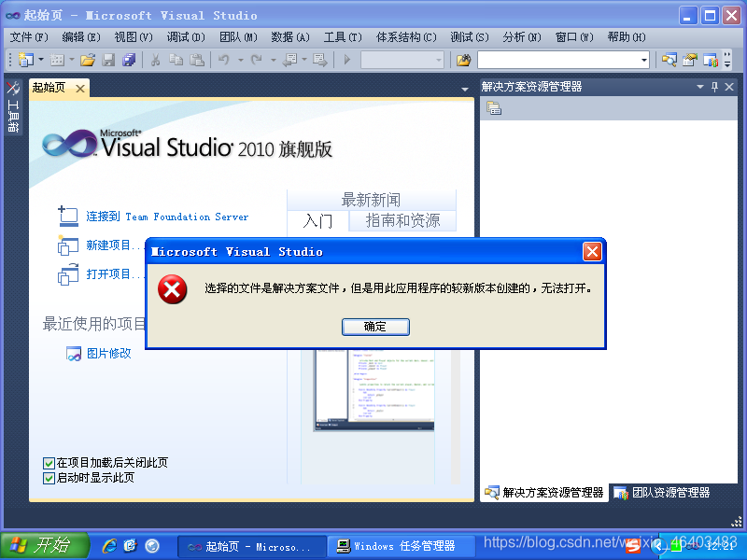Open the 编辑(E) menu
Screen dimensions: 747x560
click(x=81, y=36)
